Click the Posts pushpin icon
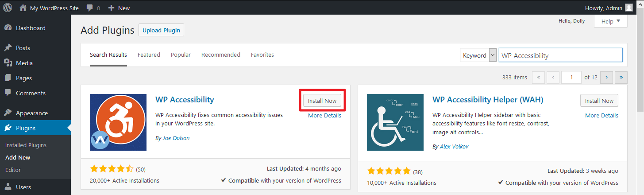 [x=8, y=48]
